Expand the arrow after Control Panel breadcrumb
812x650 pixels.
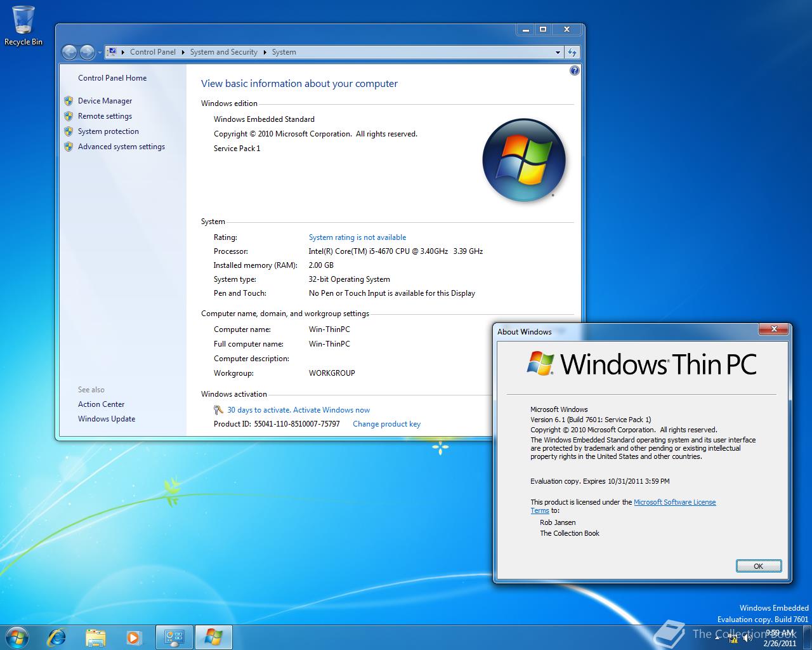click(x=183, y=52)
